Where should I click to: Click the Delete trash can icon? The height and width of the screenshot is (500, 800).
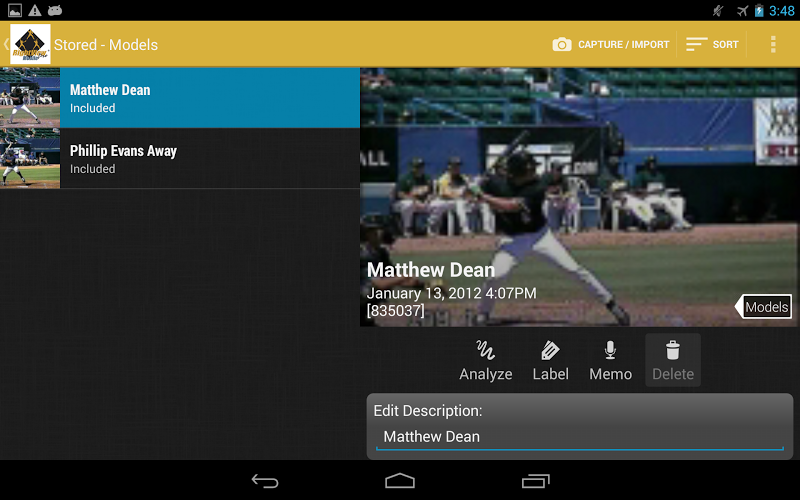pos(672,351)
